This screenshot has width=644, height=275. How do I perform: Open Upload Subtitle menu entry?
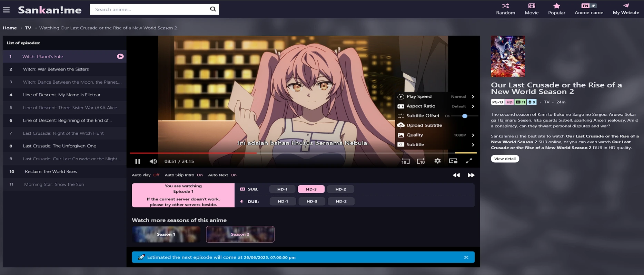click(x=424, y=125)
